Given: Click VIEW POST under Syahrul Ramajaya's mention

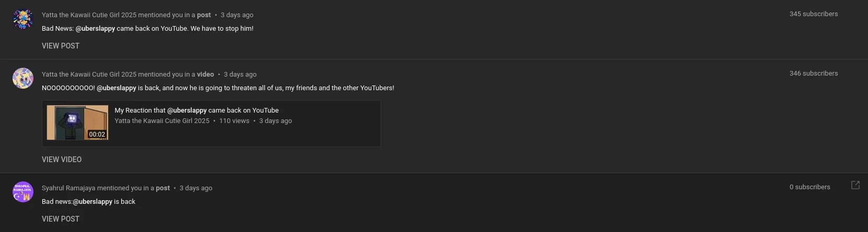Looking at the screenshot, I should [x=61, y=219].
